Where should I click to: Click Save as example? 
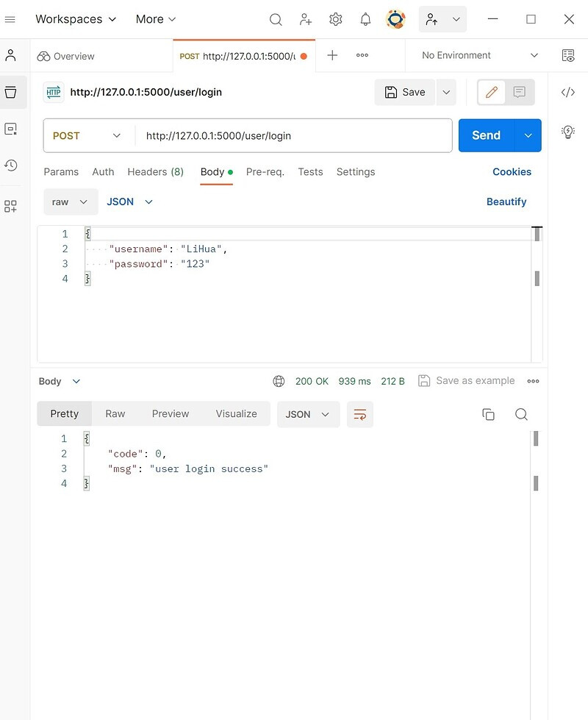tap(467, 381)
